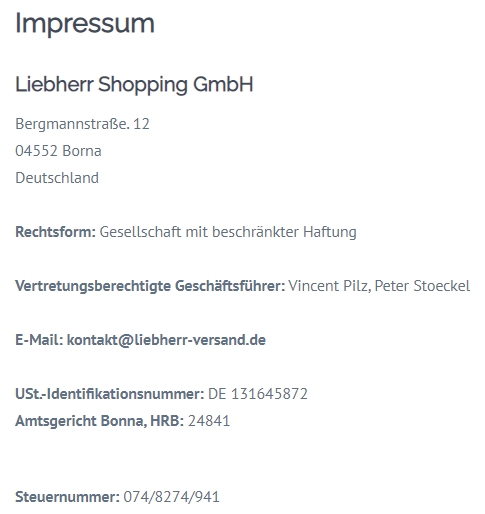Click the name Peter Stoeckel
This screenshot has height=514, width=485.
click(422, 286)
